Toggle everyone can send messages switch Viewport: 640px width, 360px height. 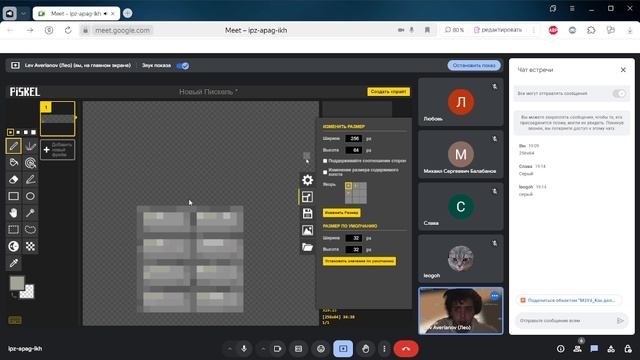[x=619, y=93]
